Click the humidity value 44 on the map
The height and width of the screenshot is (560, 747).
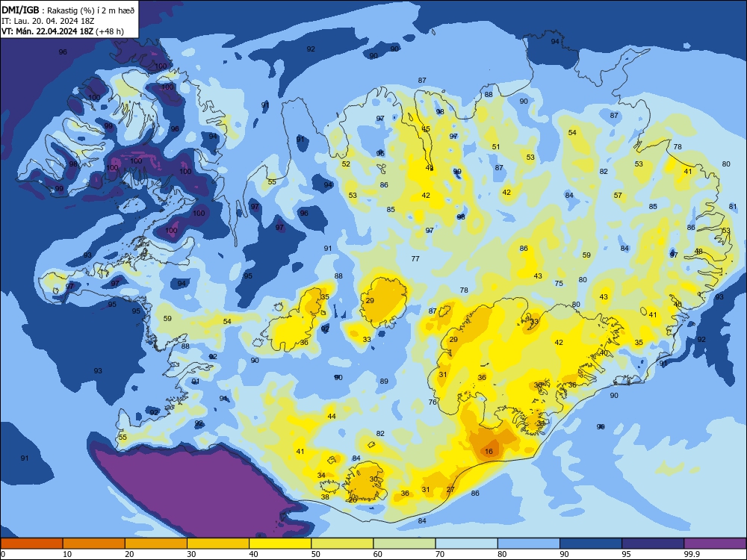click(332, 416)
